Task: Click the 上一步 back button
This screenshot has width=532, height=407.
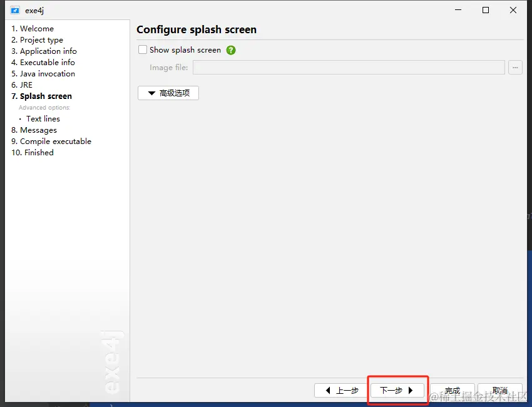Action: (x=340, y=390)
